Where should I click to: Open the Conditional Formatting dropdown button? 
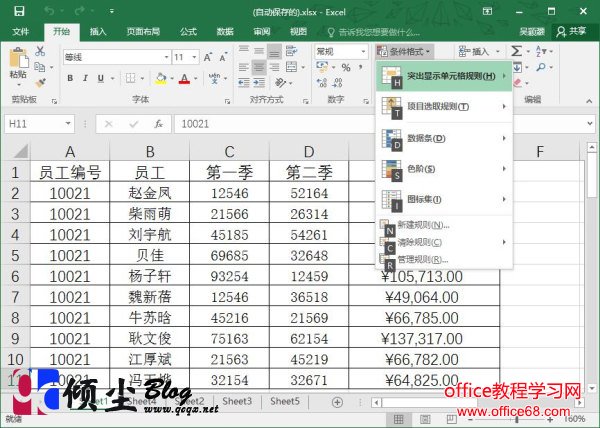405,51
